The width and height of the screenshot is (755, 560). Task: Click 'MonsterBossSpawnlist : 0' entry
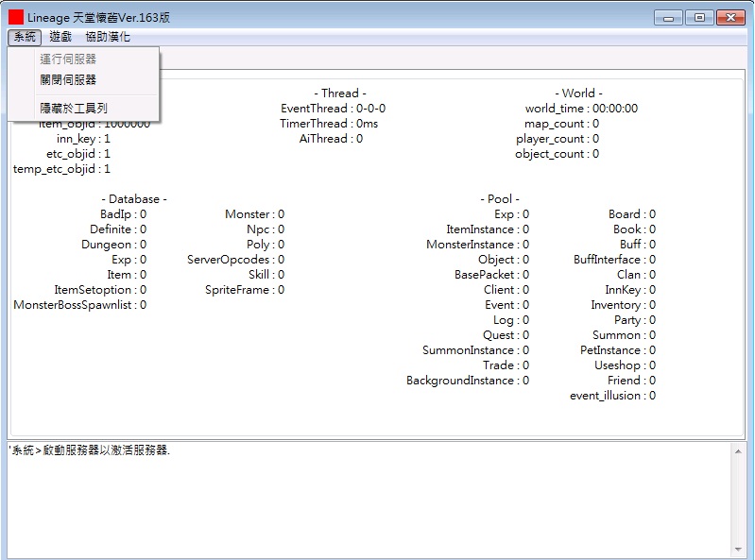click(80, 304)
